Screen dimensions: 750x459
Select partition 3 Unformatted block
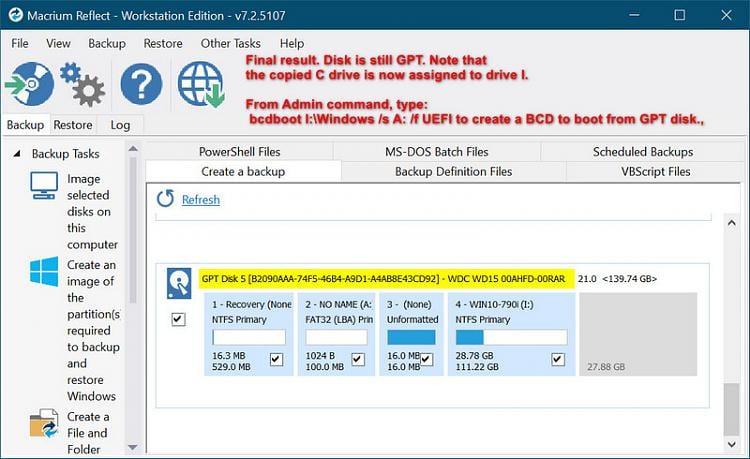[x=411, y=334]
